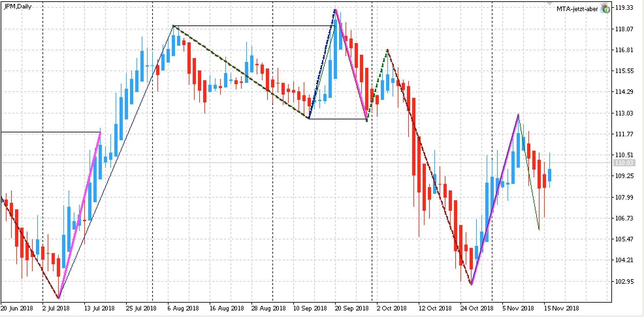Click the 10 Sep 2018 date label
This screenshot has height=317, width=644.
point(310,308)
